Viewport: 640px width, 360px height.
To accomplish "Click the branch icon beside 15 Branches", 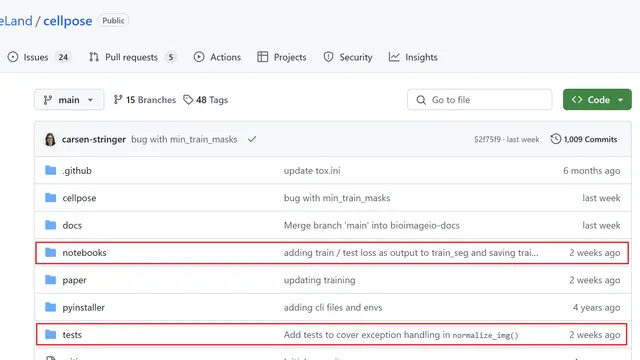I will [x=118, y=100].
